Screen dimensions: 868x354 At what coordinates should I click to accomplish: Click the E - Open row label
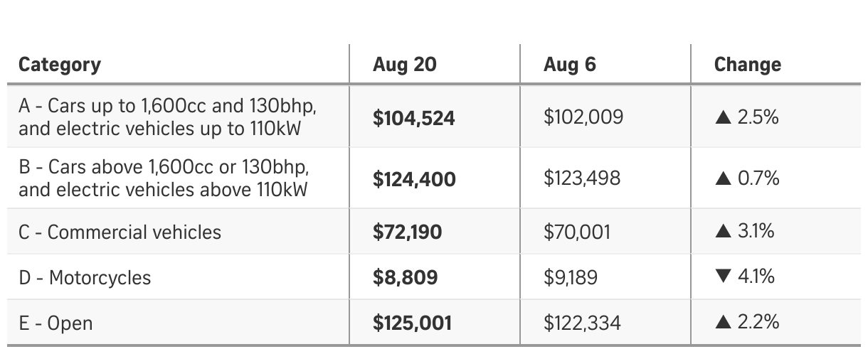click(55, 323)
